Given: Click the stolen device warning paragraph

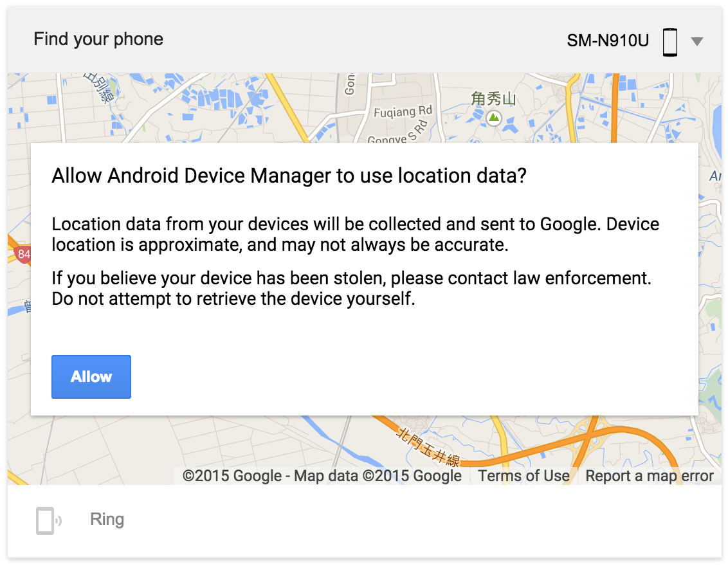Looking at the screenshot, I should pyautogui.click(x=352, y=288).
